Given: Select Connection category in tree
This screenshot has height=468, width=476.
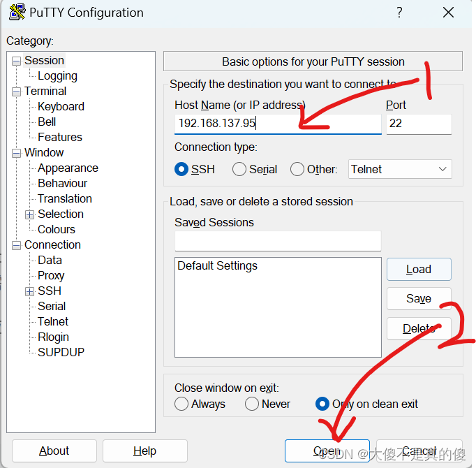Looking at the screenshot, I should [52, 245].
